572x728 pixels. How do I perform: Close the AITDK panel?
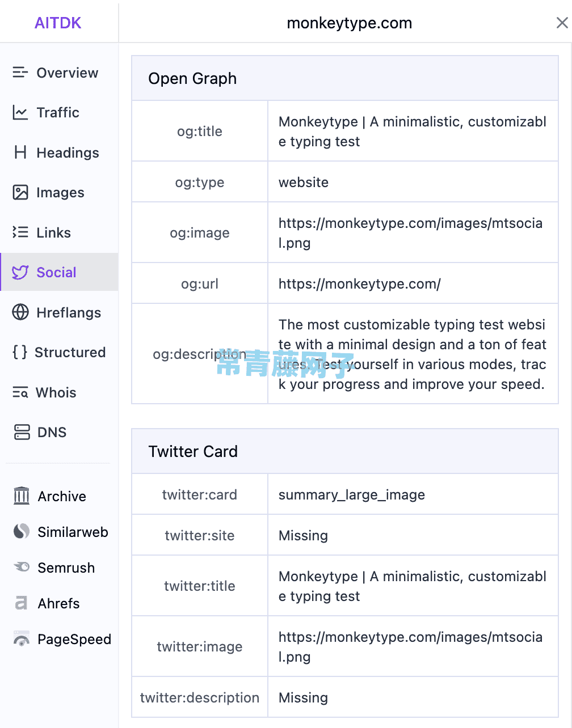coord(562,23)
